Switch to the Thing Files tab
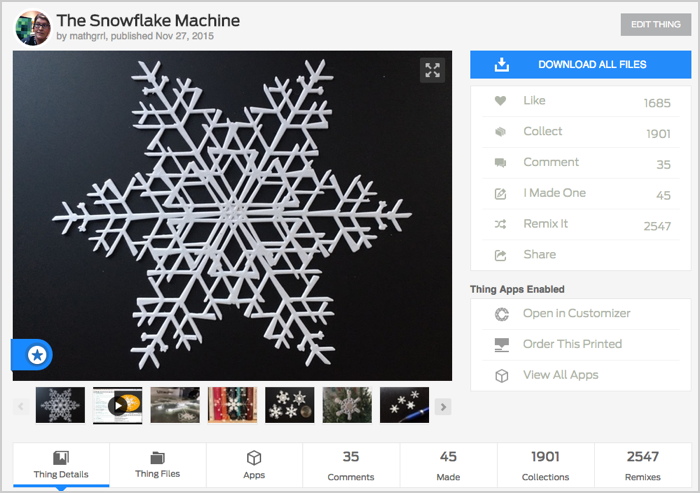The width and height of the screenshot is (700, 493). 158,465
